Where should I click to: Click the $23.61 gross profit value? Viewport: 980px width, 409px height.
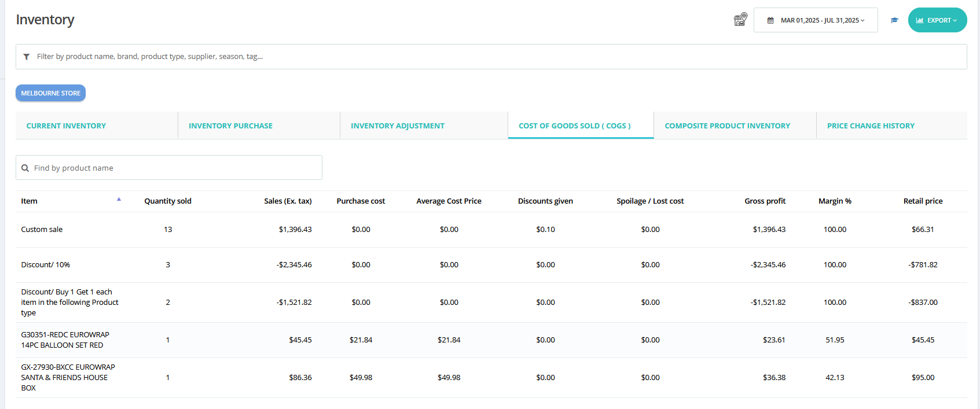[774, 340]
